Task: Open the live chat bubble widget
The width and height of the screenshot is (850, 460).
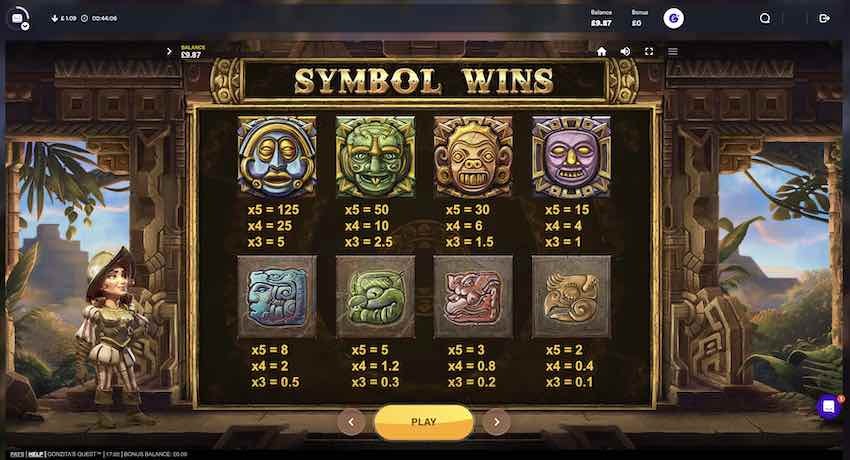Action: coord(829,406)
